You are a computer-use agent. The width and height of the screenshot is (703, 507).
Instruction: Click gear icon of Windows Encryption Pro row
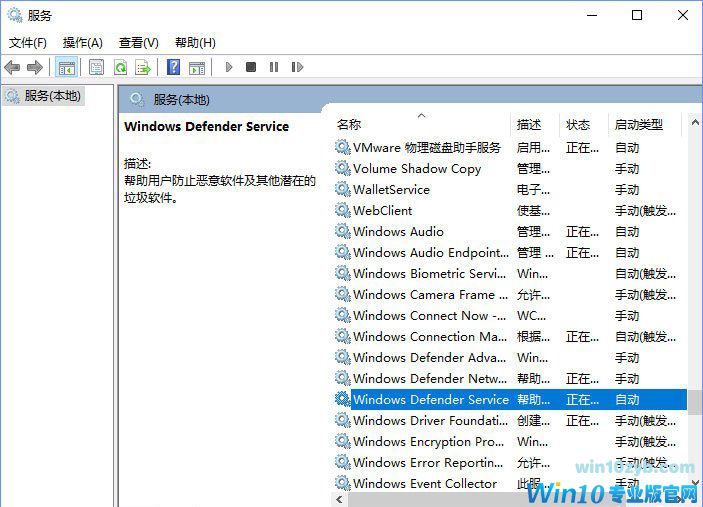click(x=343, y=441)
